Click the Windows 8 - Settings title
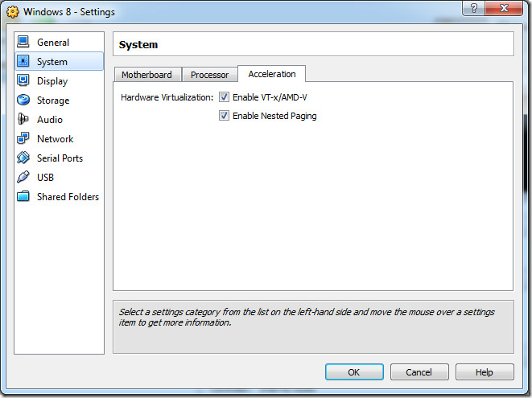The height and width of the screenshot is (398, 532). click(x=69, y=12)
